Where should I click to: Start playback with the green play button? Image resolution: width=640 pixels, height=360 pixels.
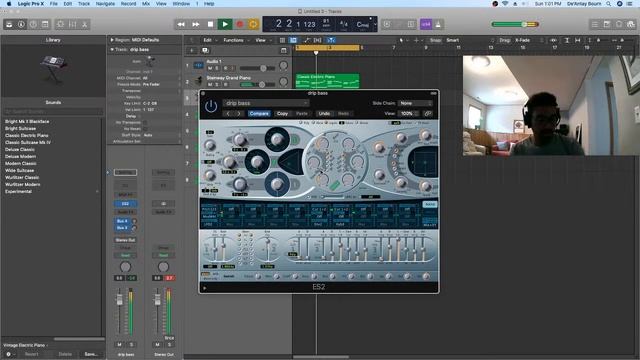(225, 24)
